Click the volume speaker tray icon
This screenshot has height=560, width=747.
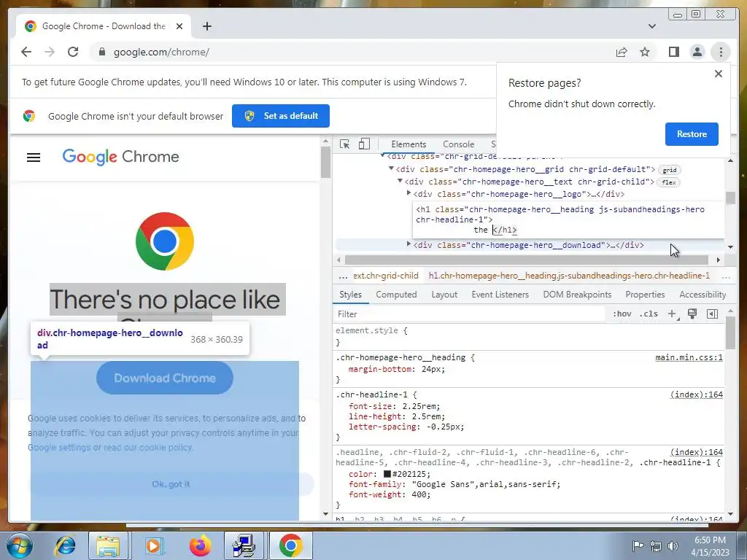point(673,545)
